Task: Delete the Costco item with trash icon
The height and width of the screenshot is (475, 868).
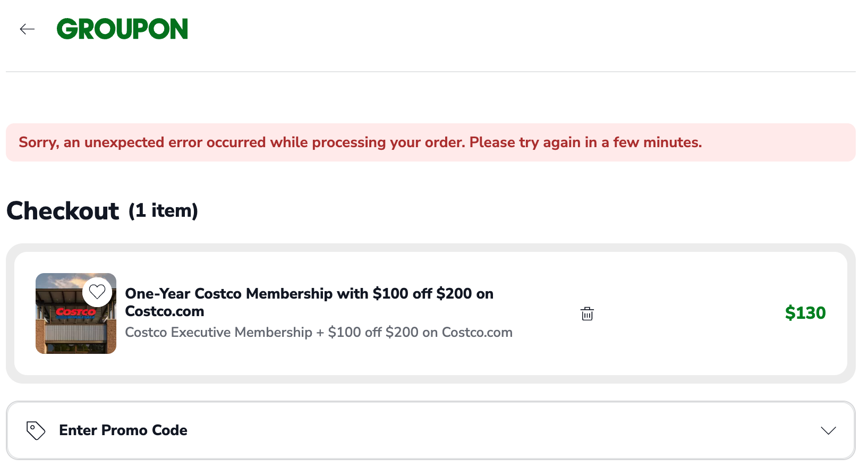Action: tap(587, 314)
